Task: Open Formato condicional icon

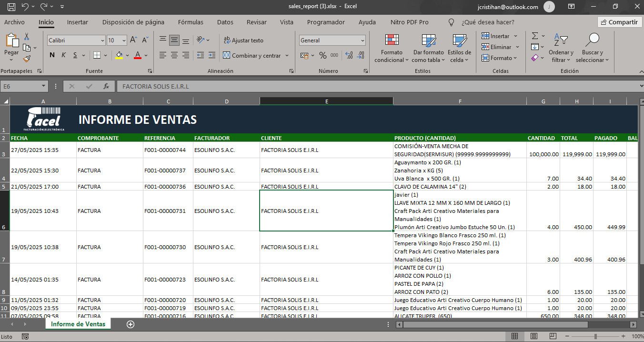Action: pyautogui.click(x=392, y=41)
